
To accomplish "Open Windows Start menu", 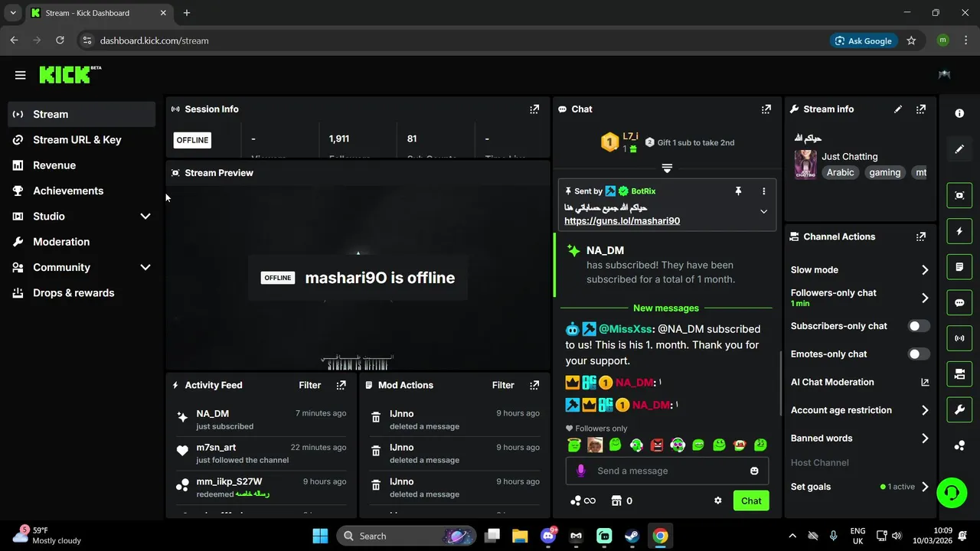I will (x=320, y=536).
